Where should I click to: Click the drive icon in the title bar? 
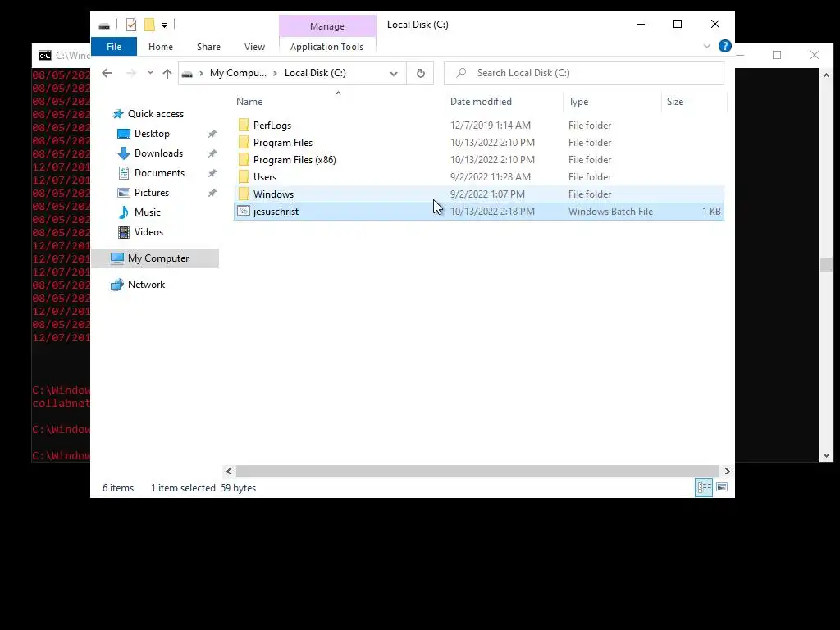[104, 25]
